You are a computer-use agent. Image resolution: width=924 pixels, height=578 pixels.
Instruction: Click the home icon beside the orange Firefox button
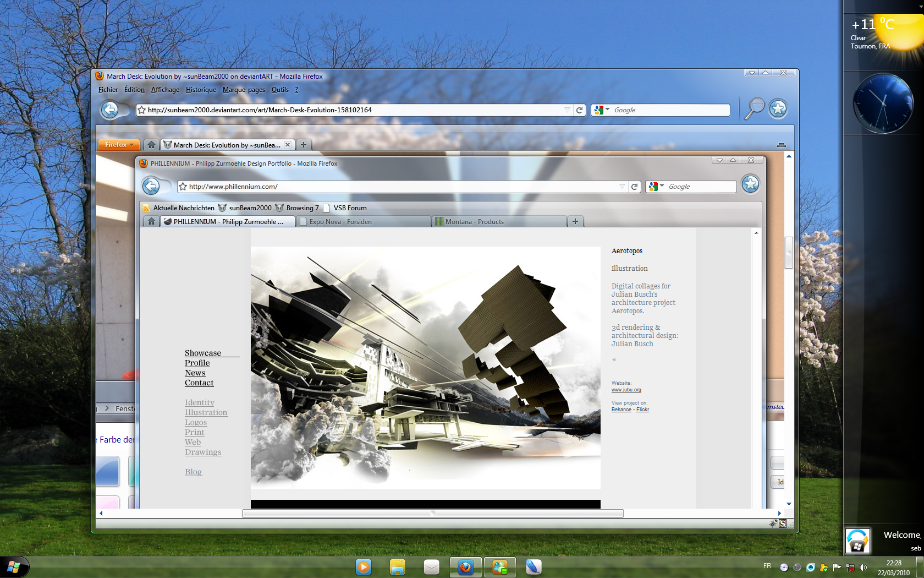point(151,145)
